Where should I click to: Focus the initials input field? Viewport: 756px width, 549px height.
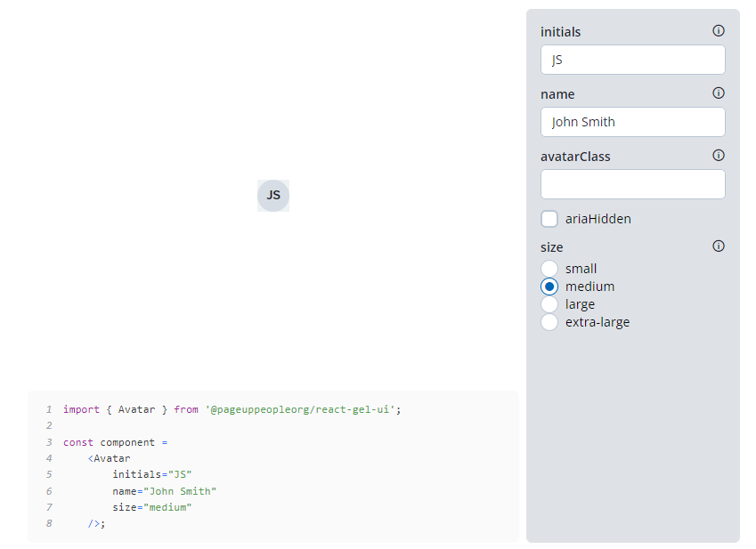pyautogui.click(x=632, y=60)
